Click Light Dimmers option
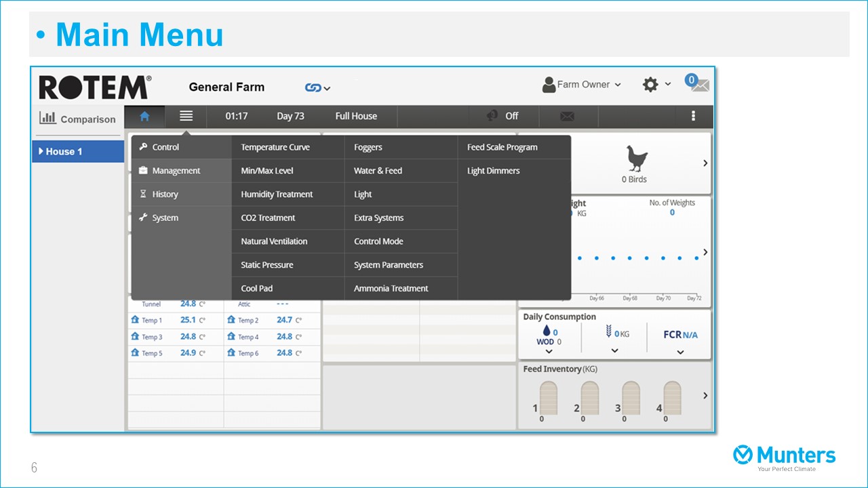This screenshot has height=488, width=868. [493, 171]
